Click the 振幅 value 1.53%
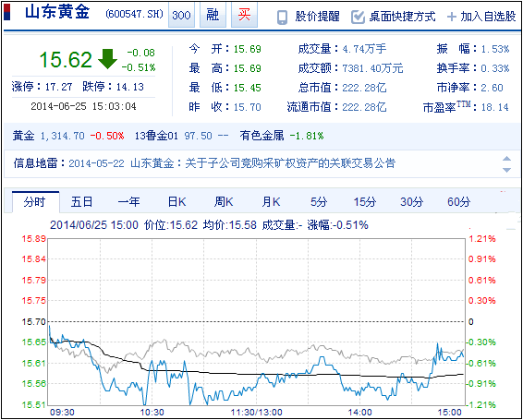The width and height of the screenshot is (523, 420). (495, 49)
